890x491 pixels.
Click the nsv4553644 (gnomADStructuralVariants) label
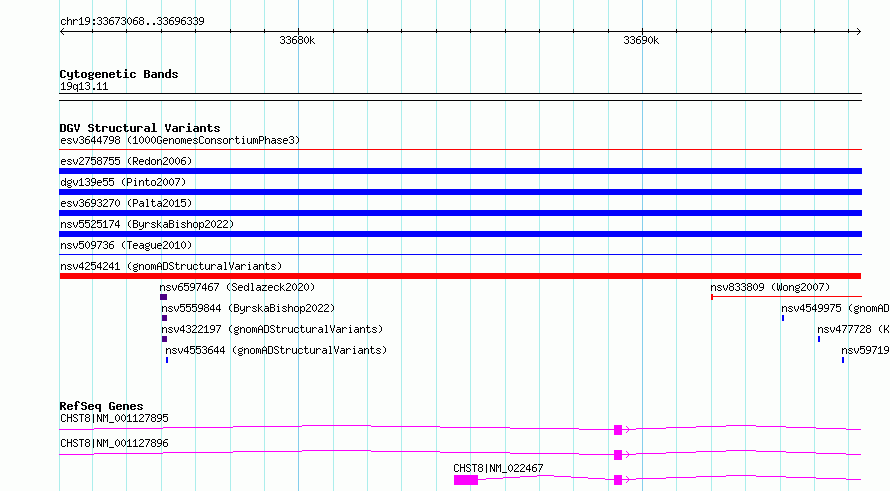276,350
